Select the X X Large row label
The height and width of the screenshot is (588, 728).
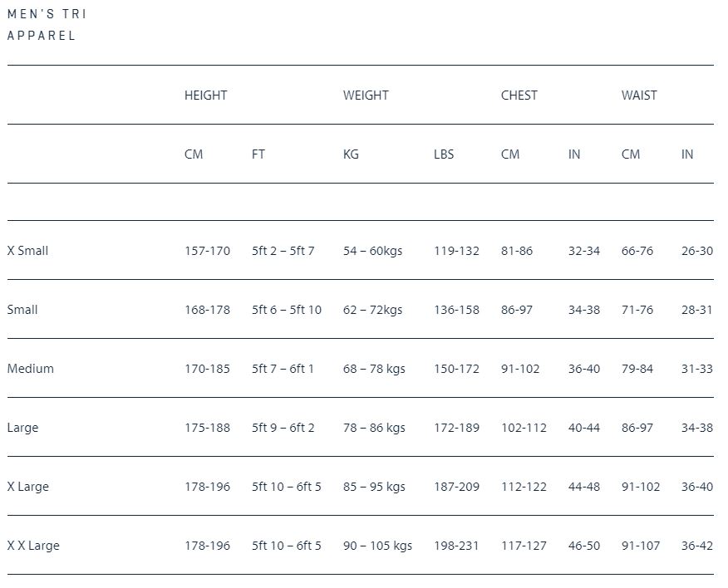click(33, 546)
